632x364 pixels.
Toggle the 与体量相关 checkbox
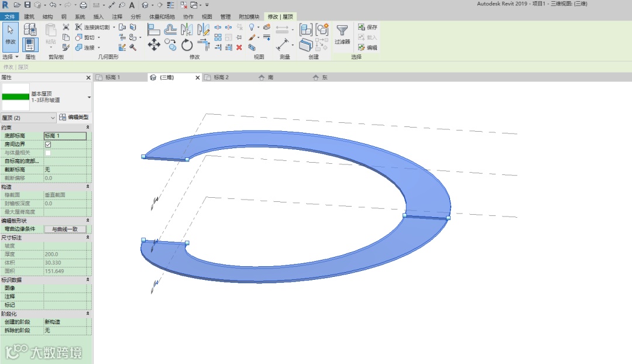point(48,153)
